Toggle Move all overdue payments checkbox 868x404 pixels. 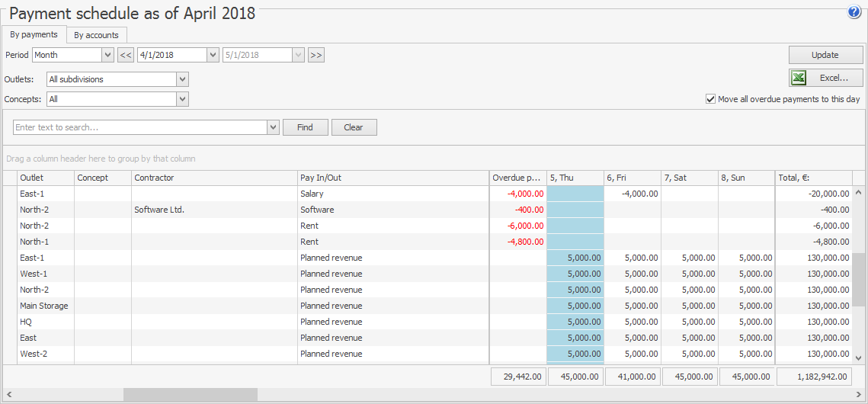pyautogui.click(x=711, y=99)
